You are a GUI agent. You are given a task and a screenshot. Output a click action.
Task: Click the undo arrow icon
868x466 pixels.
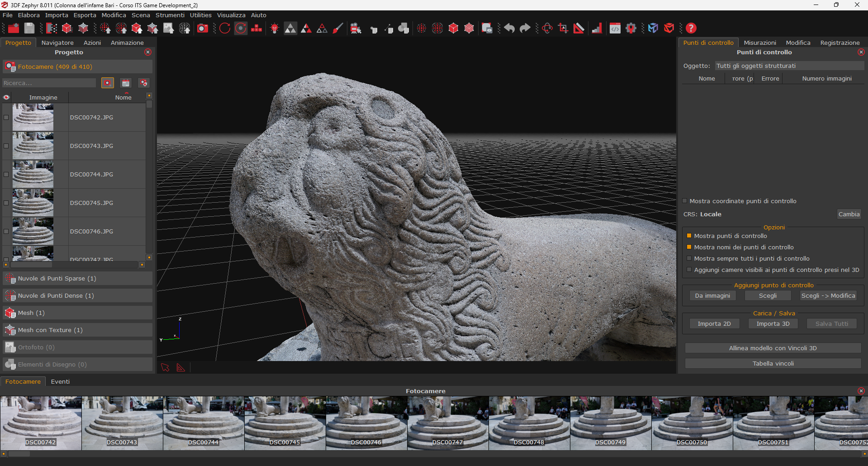509,29
